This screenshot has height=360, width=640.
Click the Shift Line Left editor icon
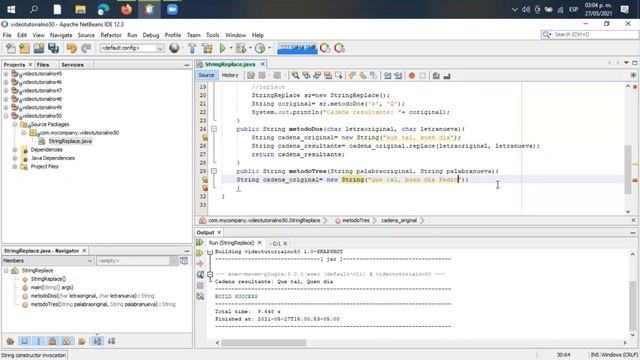pos(387,76)
